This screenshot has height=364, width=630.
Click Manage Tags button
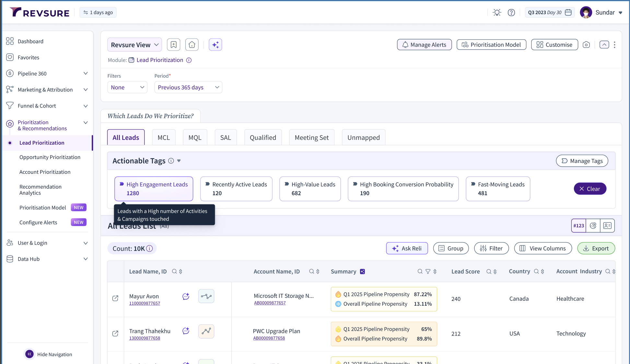(582, 161)
